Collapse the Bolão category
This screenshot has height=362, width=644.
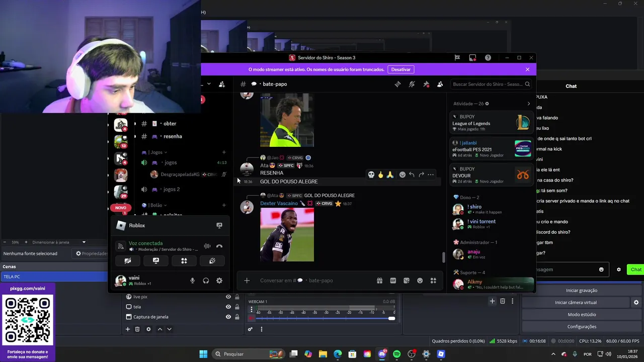(x=155, y=205)
